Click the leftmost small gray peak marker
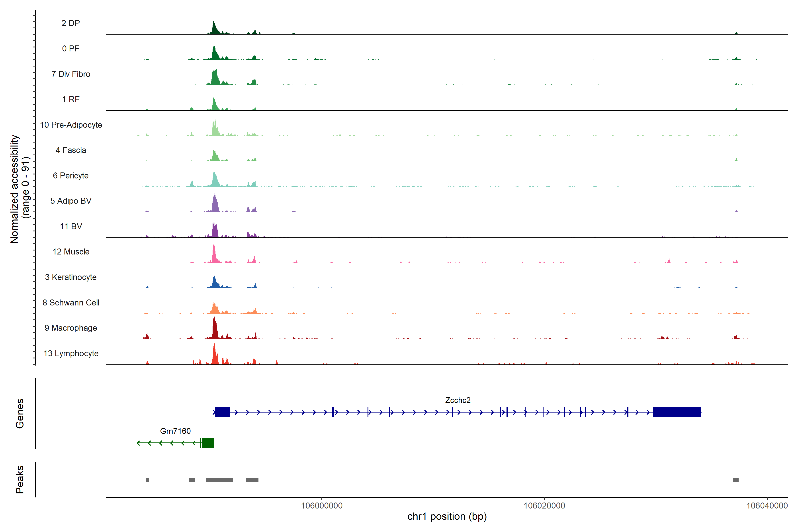The height and width of the screenshot is (532, 798). pyautogui.click(x=148, y=480)
